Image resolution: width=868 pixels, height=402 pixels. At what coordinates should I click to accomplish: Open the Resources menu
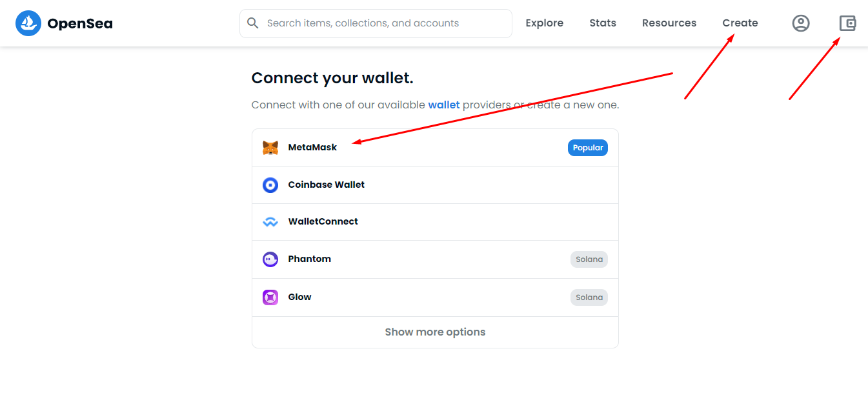click(x=669, y=23)
